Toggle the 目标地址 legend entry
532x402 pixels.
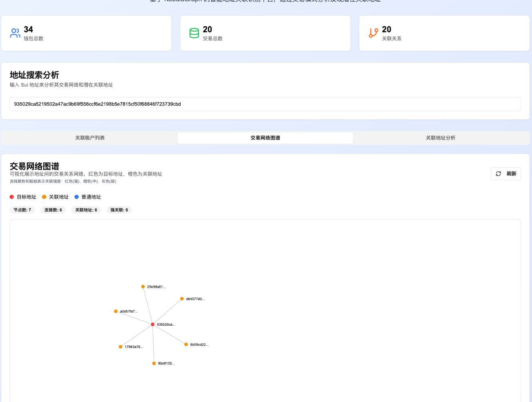pos(23,197)
